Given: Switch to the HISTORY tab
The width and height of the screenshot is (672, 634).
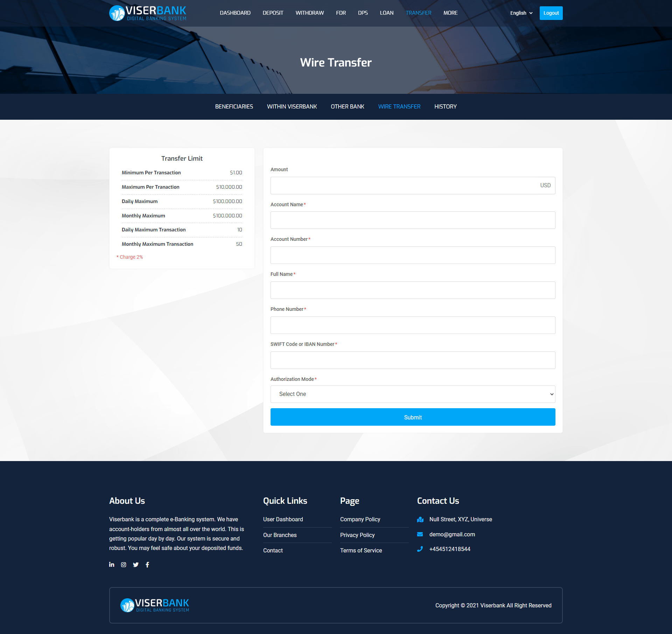Looking at the screenshot, I should (x=446, y=106).
